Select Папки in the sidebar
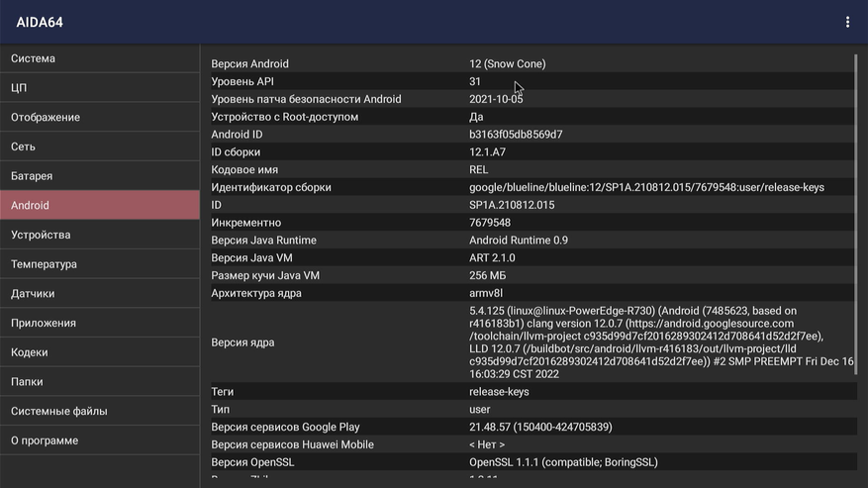 click(100, 381)
